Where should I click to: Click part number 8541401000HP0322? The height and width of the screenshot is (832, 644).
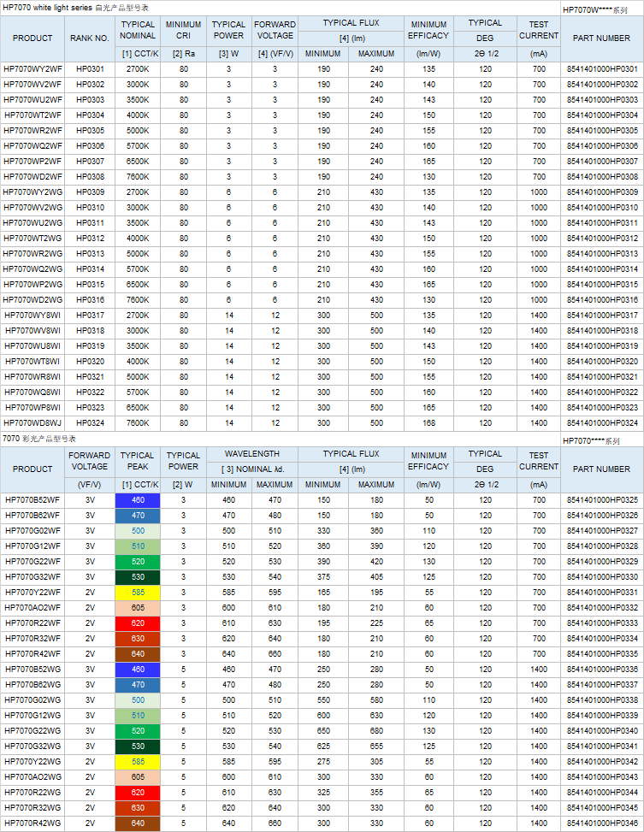(602, 392)
